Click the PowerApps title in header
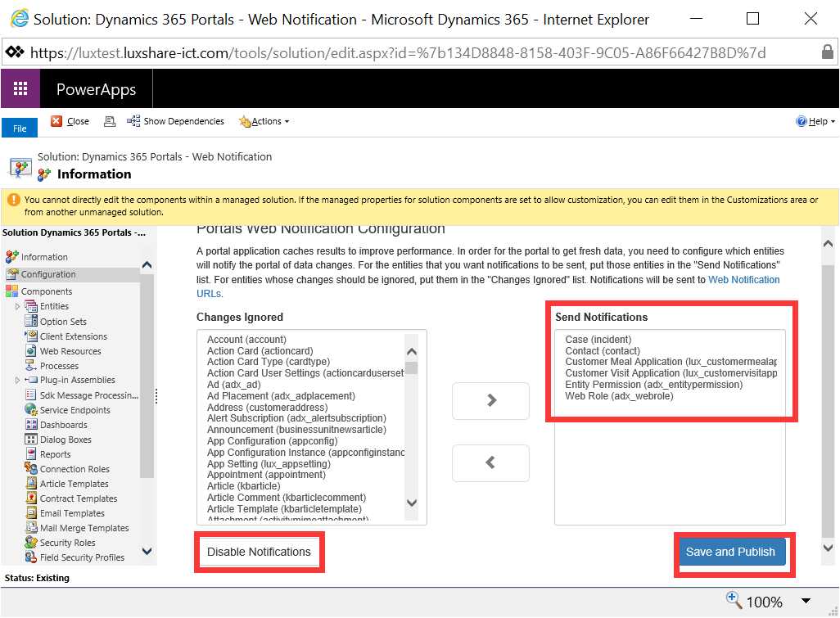The image size is (840, 618). [x=97, y=89]
